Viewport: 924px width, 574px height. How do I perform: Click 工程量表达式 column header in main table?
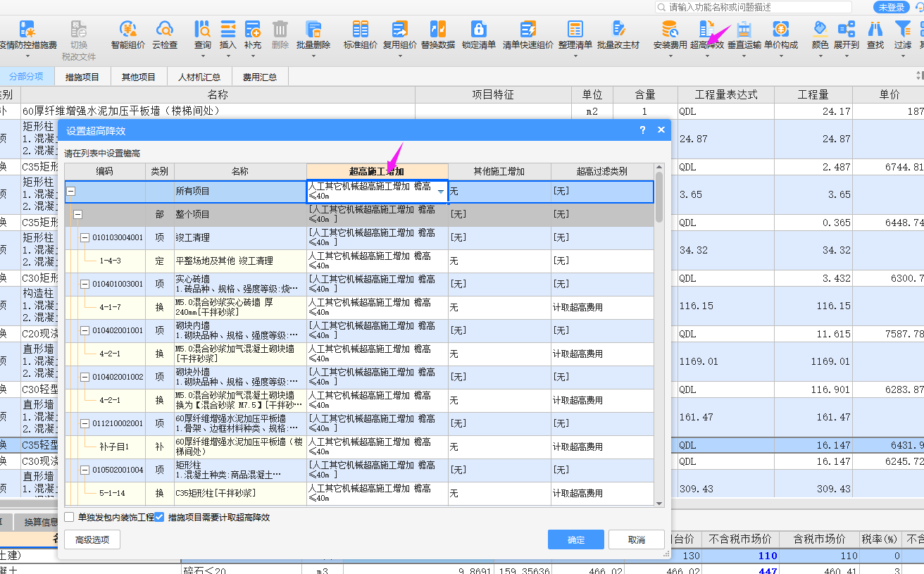pyautogui.click(x=726, y=94)
